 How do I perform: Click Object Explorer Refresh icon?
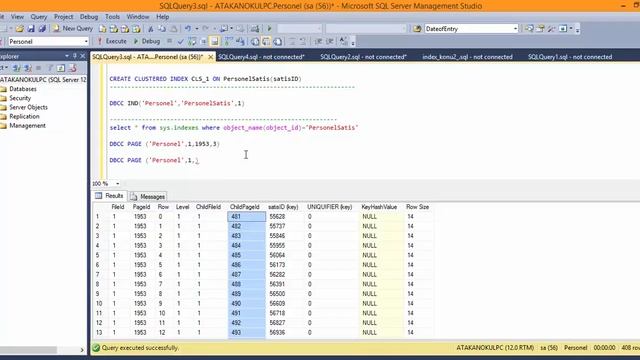pos(61,68)
